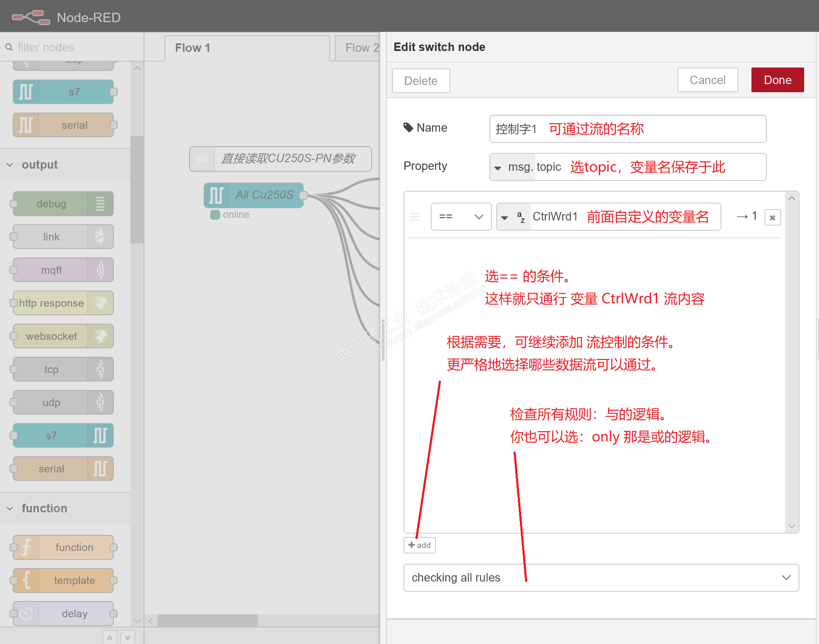Click the template node brace icon
The image size is (819, 644).
pyautogui.click(x=26, y=580)
